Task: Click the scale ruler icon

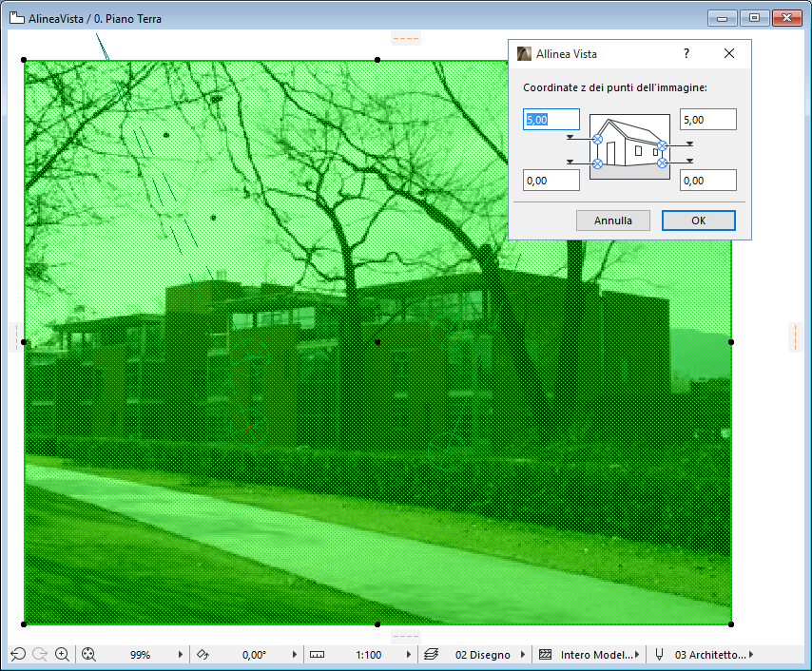Action: pos(317,655)
